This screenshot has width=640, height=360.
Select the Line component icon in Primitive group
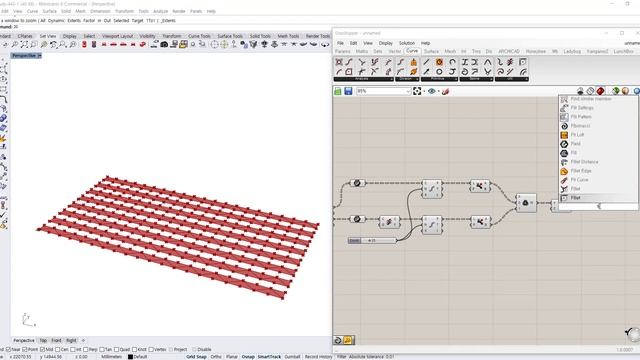[x=427, y=62]
